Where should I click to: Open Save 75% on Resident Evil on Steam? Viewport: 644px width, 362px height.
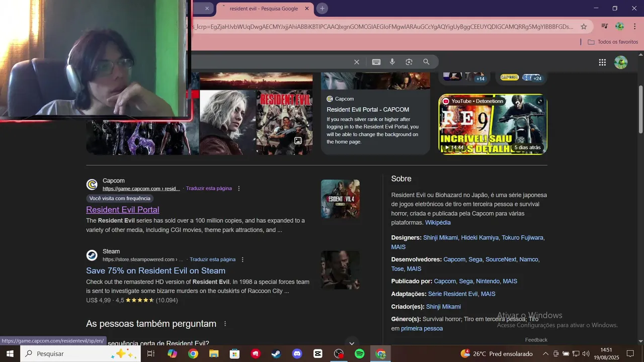point(156,270)
